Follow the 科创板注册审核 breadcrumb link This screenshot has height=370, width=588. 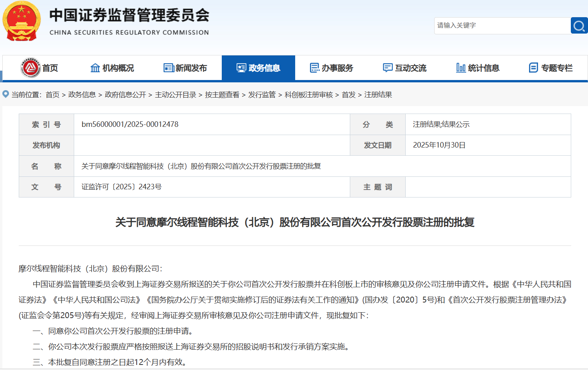(x=309, y=95)
